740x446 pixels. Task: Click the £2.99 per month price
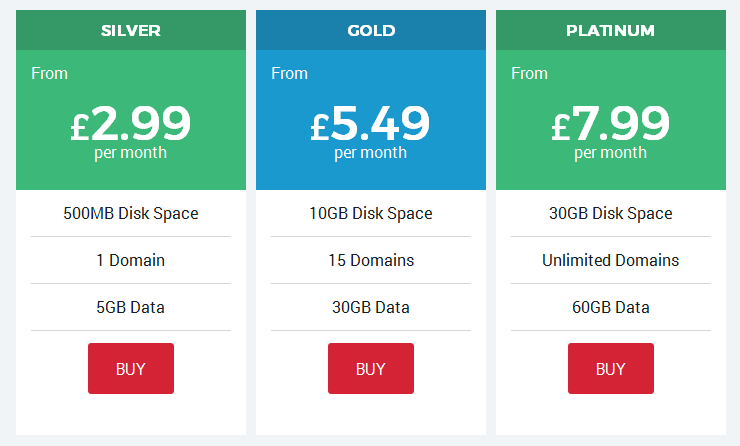(x=131, y=132)
